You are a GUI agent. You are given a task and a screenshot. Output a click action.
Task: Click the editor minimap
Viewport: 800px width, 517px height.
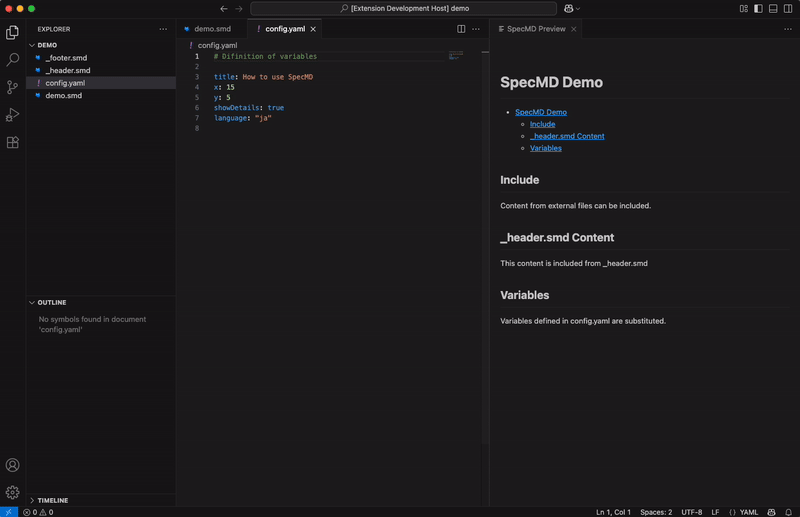456,55
